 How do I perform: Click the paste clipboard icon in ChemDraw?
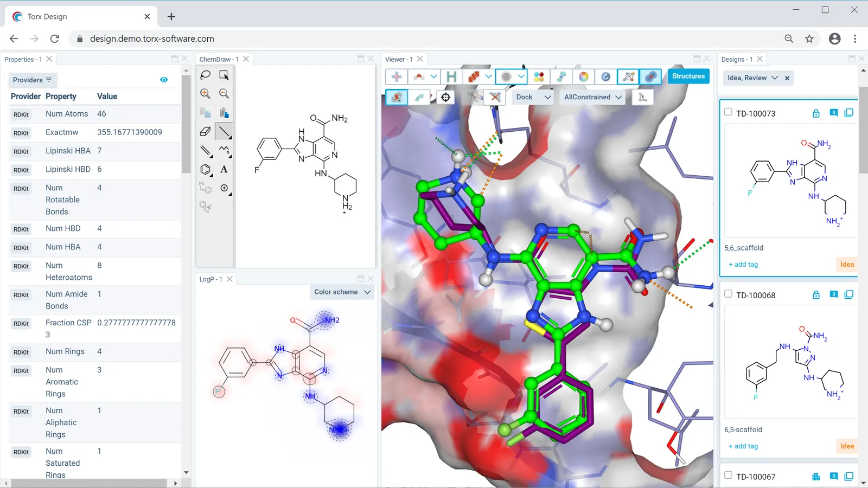pos(224,112)
